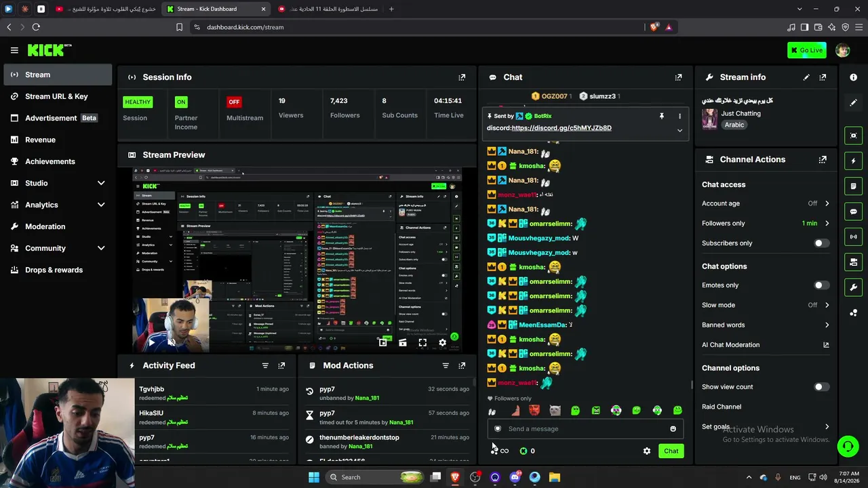Pop out the Session Info panel
The width and height of the screenshot is (868, 488).
462,77
